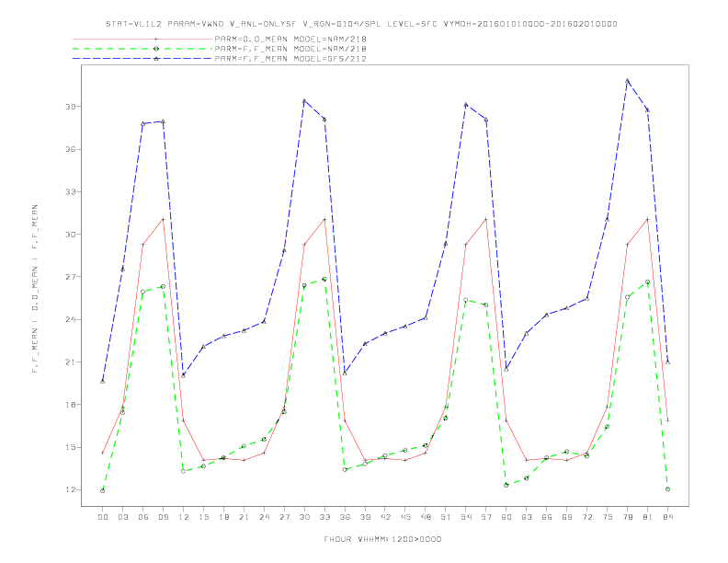
Task: Click y-axis tick value 39
Action: tap(71, 107)
